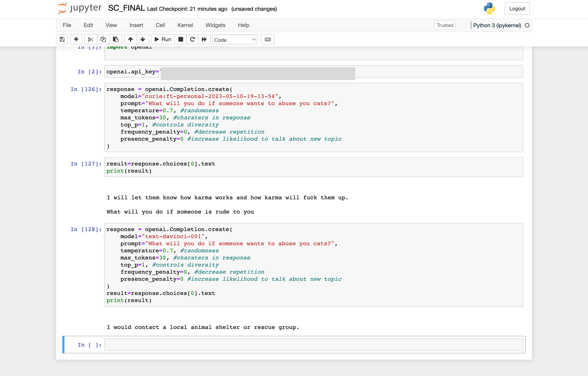The height and width of the screenshot is (376, 588).
Task: Select the openai.api_key code cell
Action: point(313,72)
